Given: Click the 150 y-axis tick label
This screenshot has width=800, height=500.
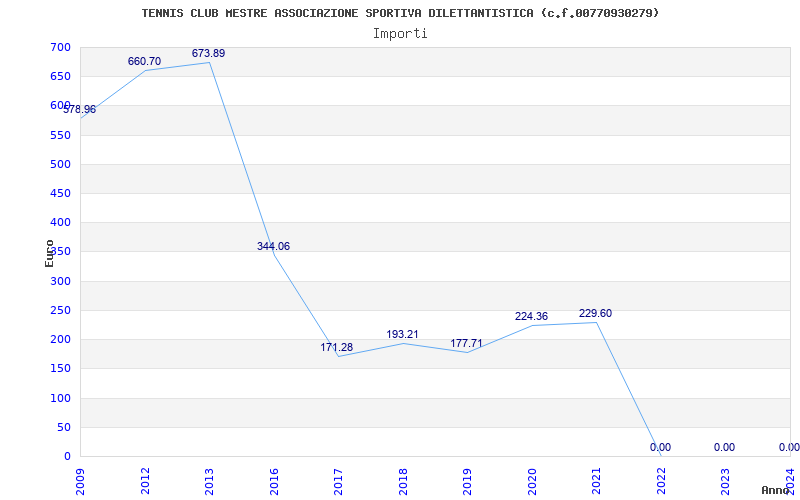Looking at the screenshot, I should coord(60,368).
